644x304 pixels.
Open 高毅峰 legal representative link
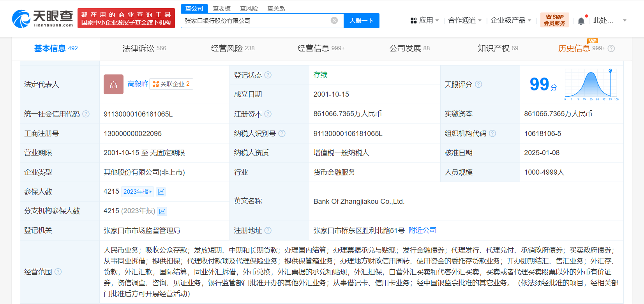(x=138, y=84)
